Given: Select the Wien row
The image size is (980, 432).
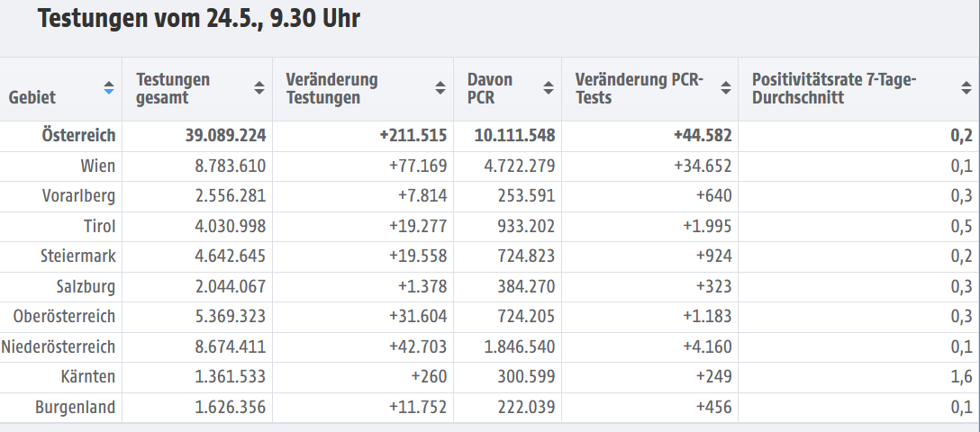Looking at the screenshot, I should tap(490, 166).
